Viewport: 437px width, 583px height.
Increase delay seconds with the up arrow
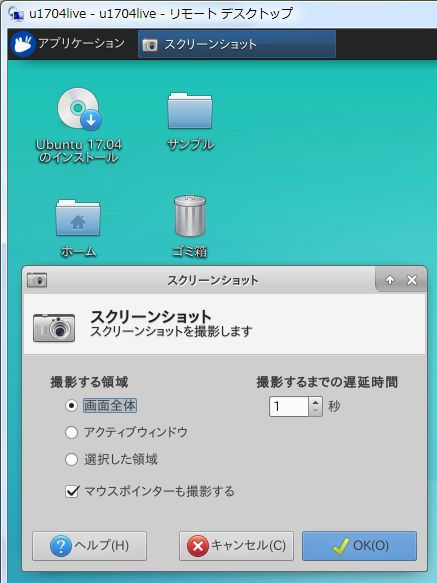[x=315, y=402]
